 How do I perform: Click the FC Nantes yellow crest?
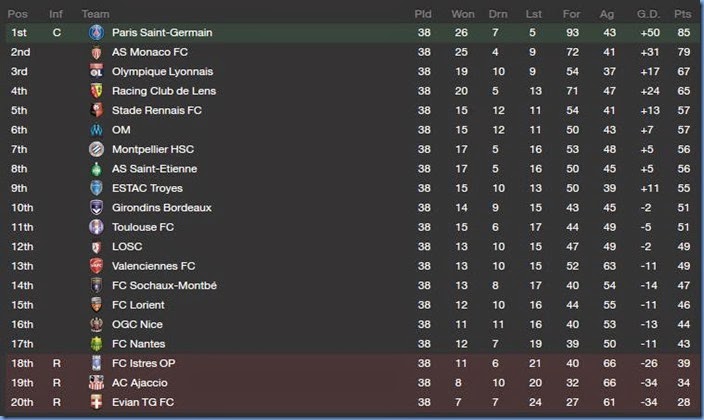[96, 343]
